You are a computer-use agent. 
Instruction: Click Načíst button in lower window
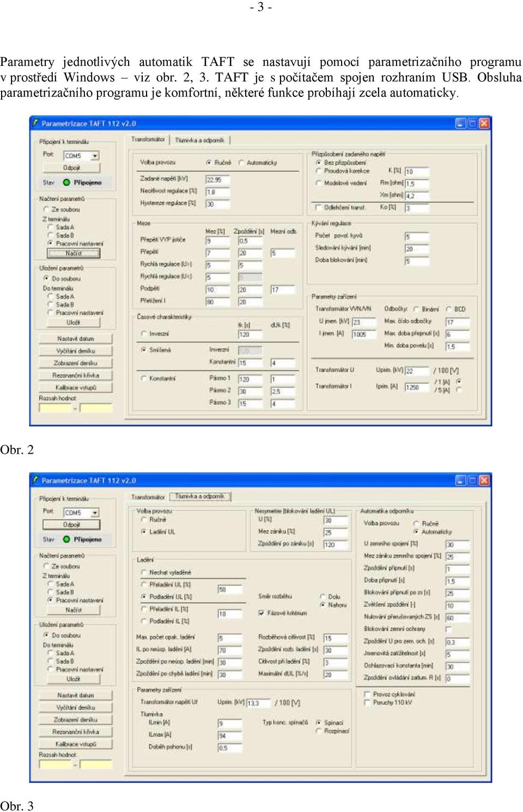(74, 610)
